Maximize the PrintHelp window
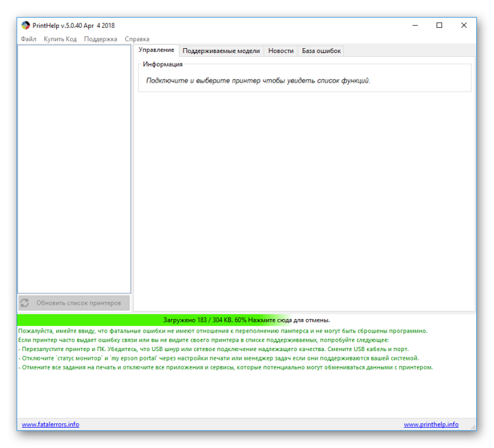494x448 pixels. (x=439, y=25)
